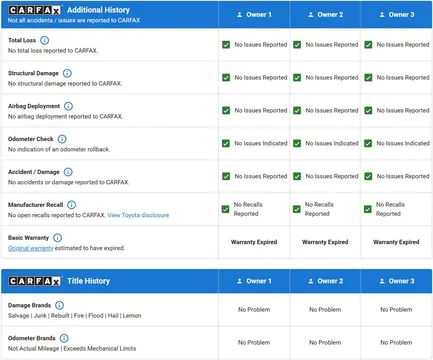Open the Damage Brands info icon

pos(59,305)
